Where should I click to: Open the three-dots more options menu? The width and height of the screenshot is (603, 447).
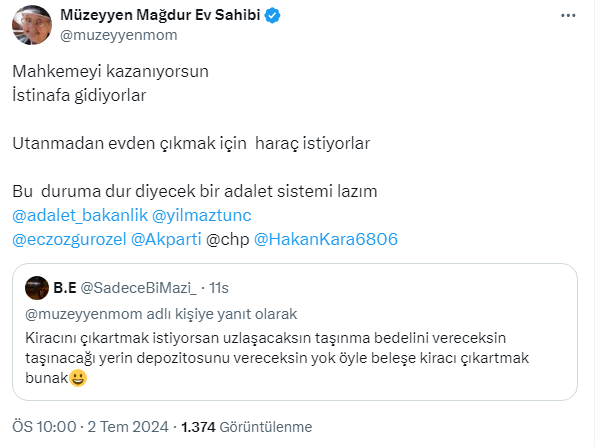click(x=568, y=17)
